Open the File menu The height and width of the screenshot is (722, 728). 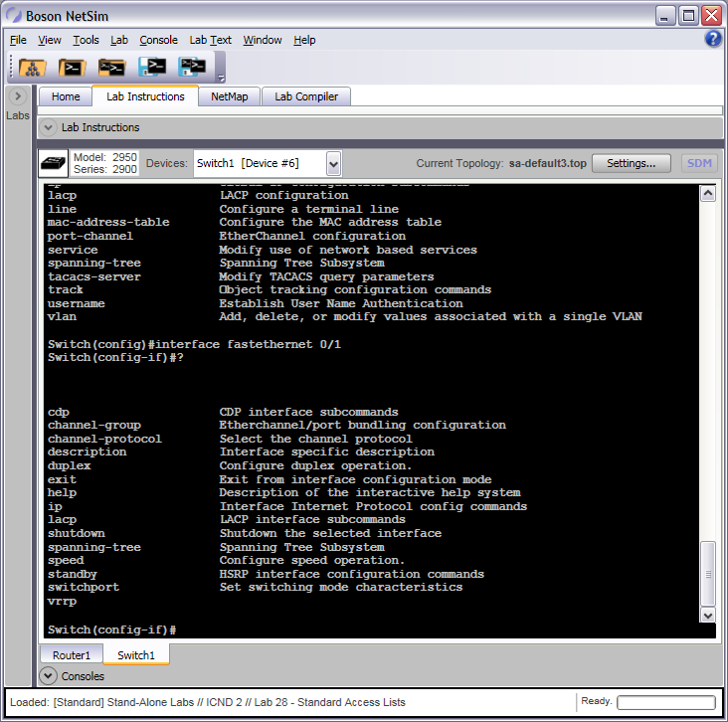tap(18, 40)
